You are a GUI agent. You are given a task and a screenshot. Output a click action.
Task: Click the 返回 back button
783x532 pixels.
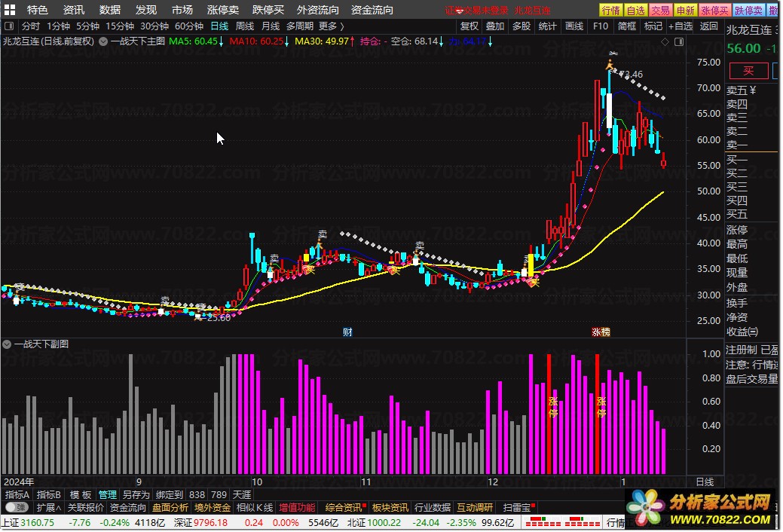[708, 26]
